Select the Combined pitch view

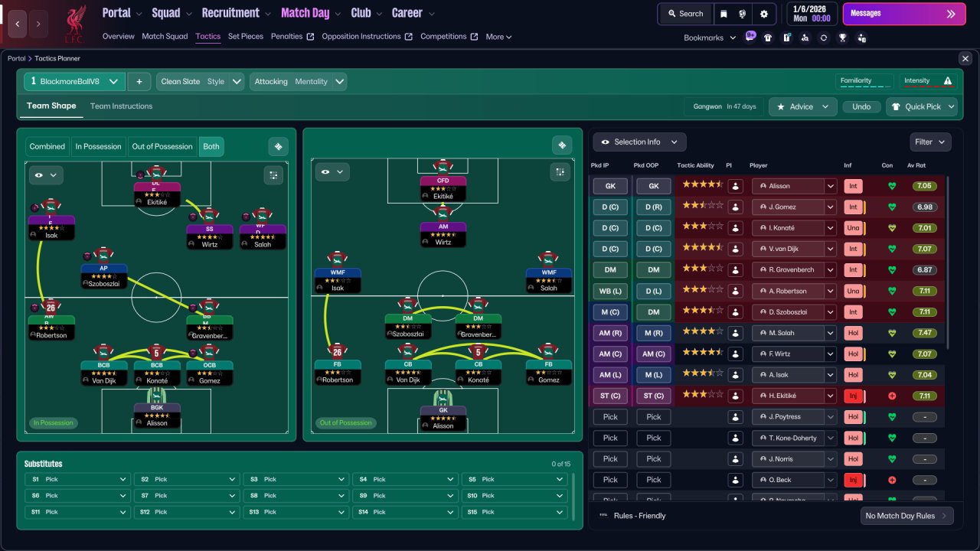[x=47, y=146]
